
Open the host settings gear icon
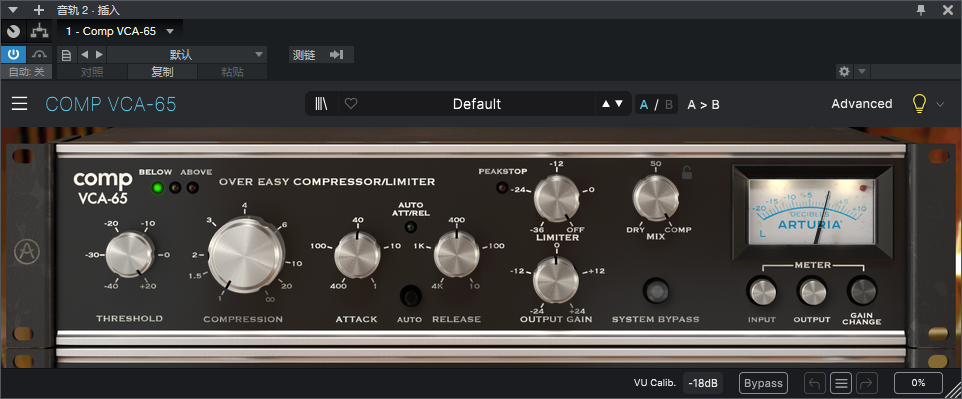[844, 72]
